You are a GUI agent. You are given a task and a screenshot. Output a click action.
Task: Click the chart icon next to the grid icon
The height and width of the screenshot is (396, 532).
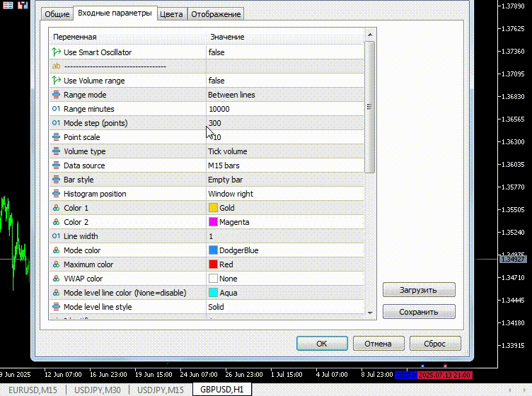tap(23, 5)
